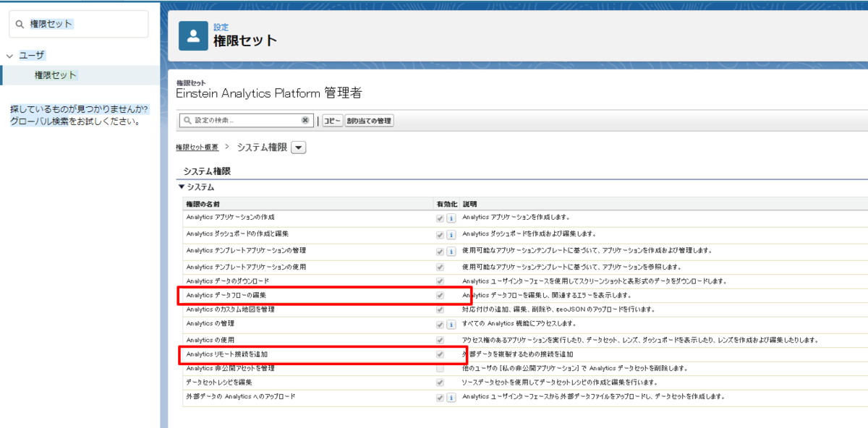Screen dimensions: 868x428
Task: Click the 権限セット user icon in header
Action: point(193,36)
